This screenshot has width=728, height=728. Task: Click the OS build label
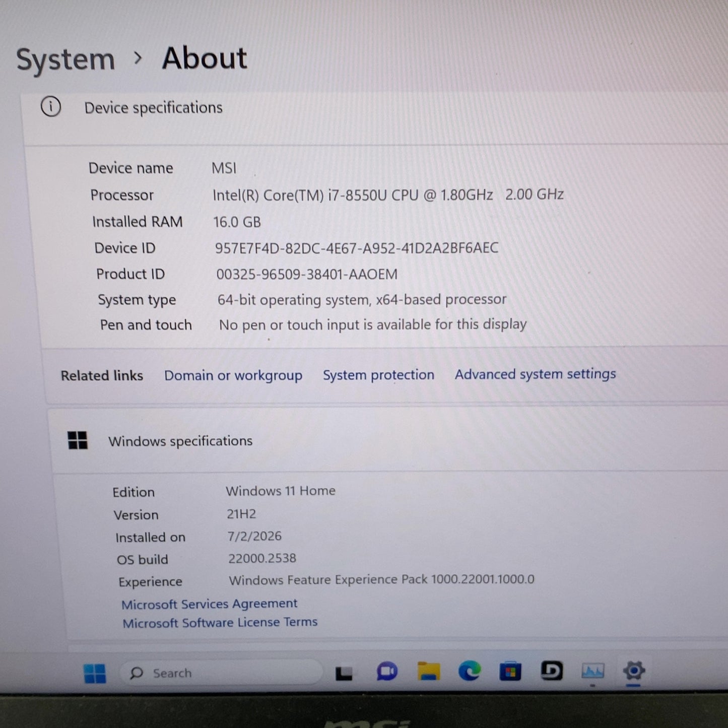(143, 560)
